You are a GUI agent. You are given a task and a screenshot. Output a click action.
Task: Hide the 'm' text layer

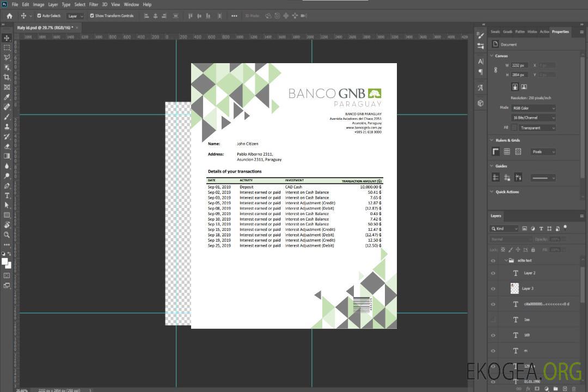pyautogui.click(x=493, y=351)
